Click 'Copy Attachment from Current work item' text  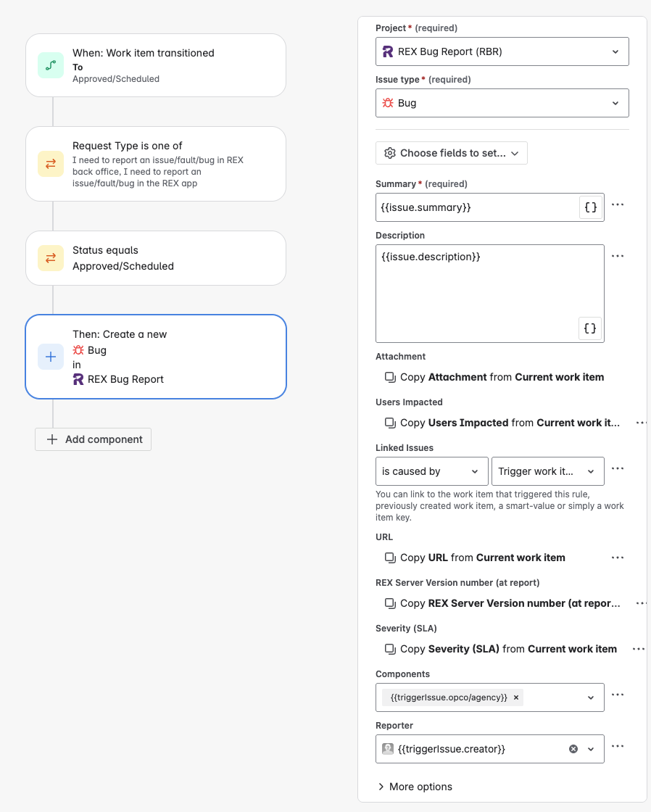coord(502,377)
